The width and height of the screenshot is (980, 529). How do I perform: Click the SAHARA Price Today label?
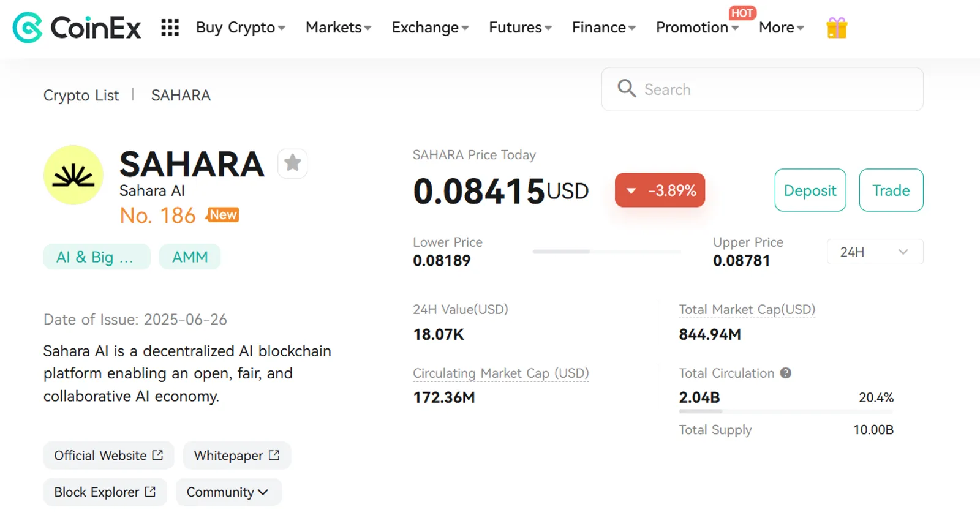tap(474, 155)
